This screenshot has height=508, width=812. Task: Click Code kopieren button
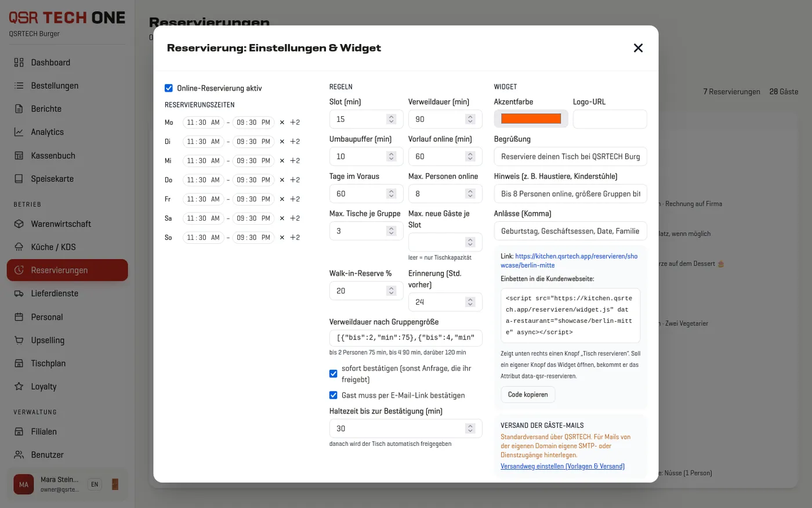pyautogui.click(x=528, y=395)
